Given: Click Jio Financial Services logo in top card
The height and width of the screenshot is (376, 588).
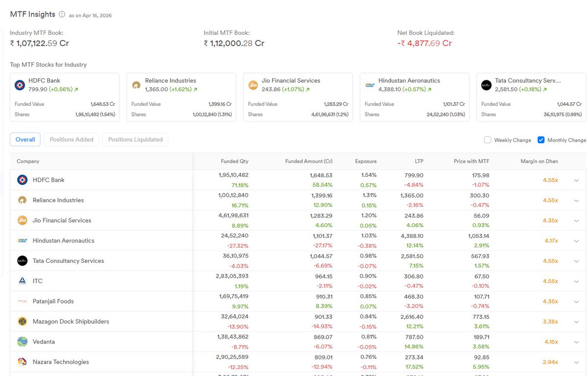Looking at the screenshot, I should coord(253,85).
